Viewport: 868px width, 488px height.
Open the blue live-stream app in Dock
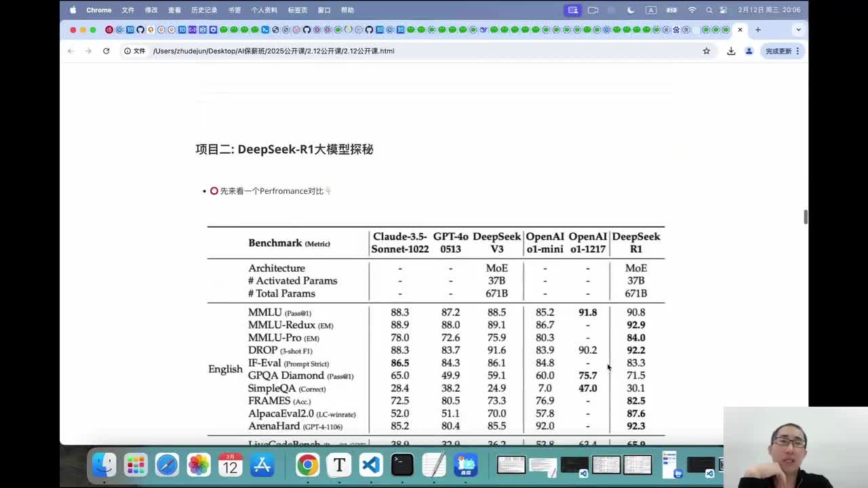tap(465, 464)
